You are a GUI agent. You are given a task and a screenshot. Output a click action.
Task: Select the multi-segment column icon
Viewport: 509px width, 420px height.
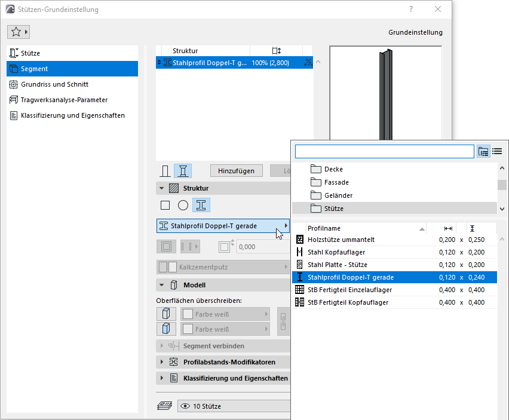point(183,171)
